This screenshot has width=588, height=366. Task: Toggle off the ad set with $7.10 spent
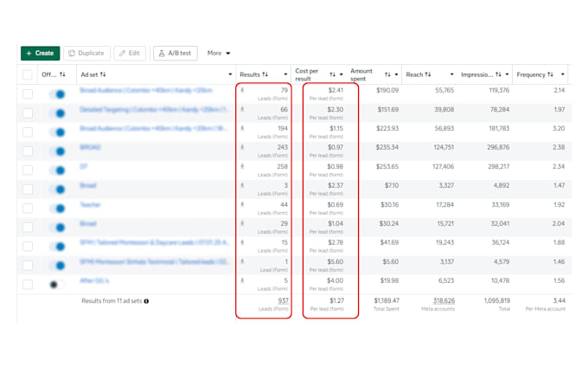click(x=57, y=189)
